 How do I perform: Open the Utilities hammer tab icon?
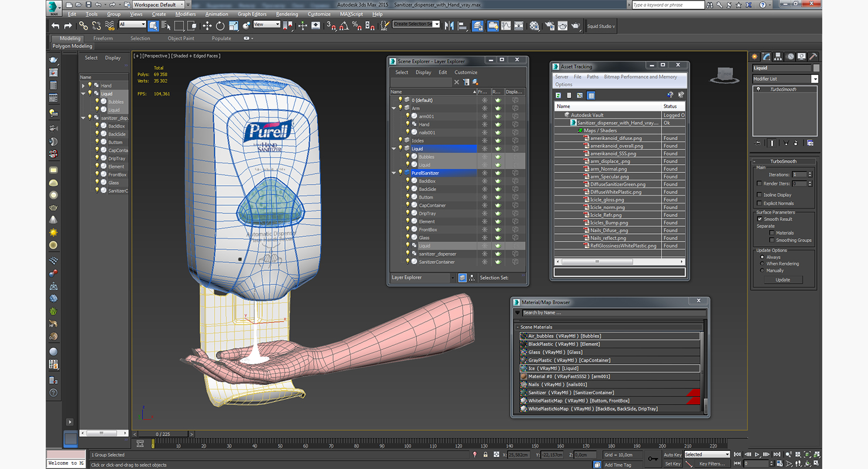[x=813, y=56]
